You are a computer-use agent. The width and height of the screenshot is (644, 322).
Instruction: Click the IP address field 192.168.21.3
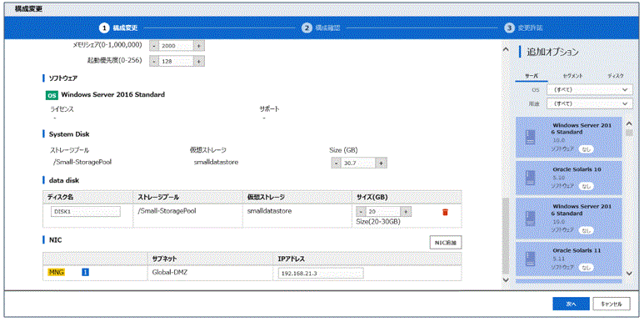click(x=321, y=274)
